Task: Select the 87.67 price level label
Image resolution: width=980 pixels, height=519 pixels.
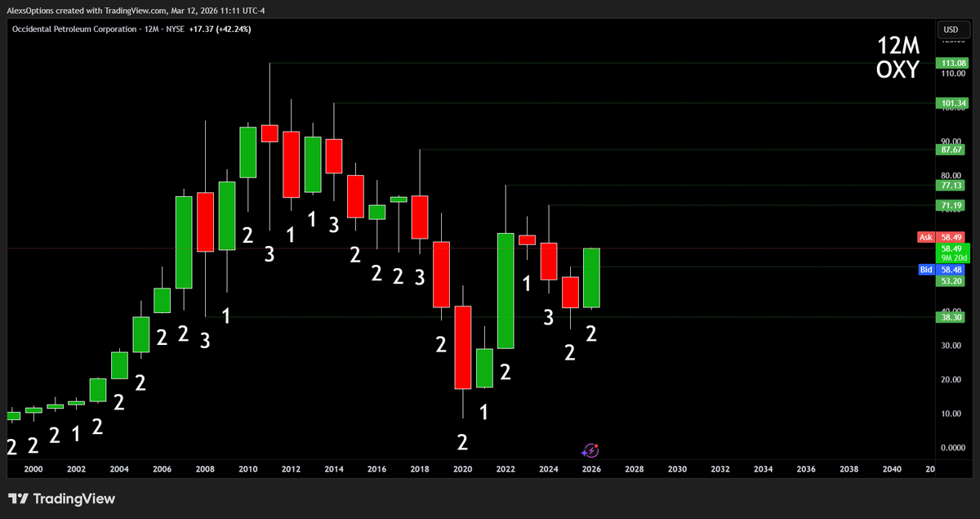Action: tap(951, 150)
